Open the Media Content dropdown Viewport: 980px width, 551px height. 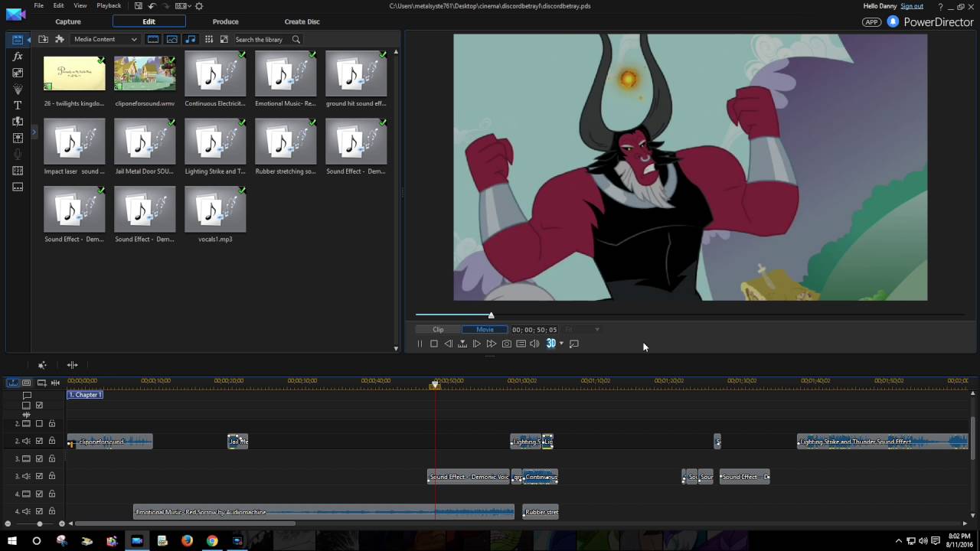[x=105, y=39]
